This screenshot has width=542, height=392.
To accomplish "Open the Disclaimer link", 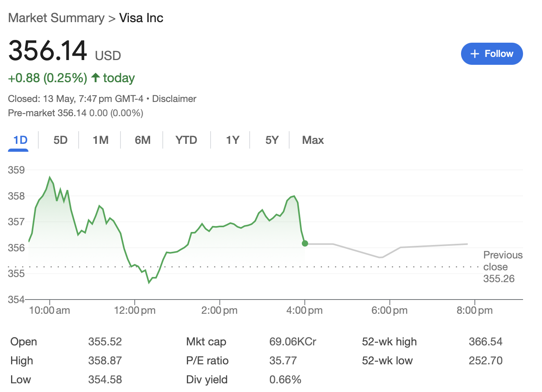I will pyautogui.click(x=174, y=99).
